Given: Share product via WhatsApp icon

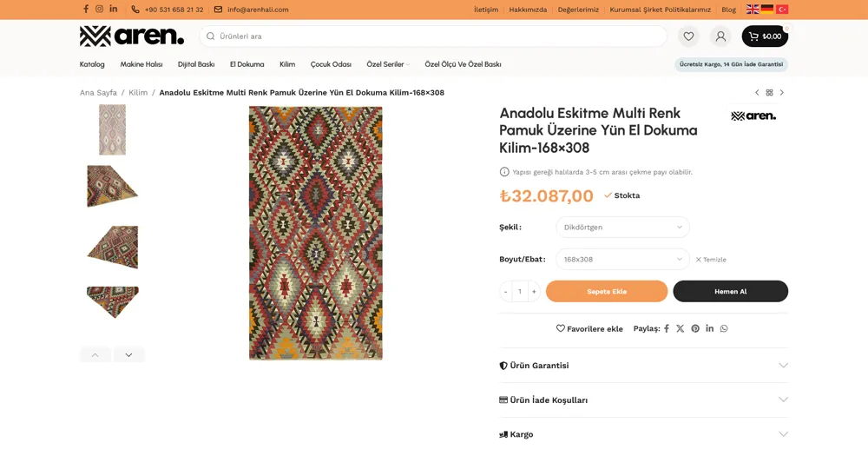Looking at the screenshot, I should (x=724, y=328).
